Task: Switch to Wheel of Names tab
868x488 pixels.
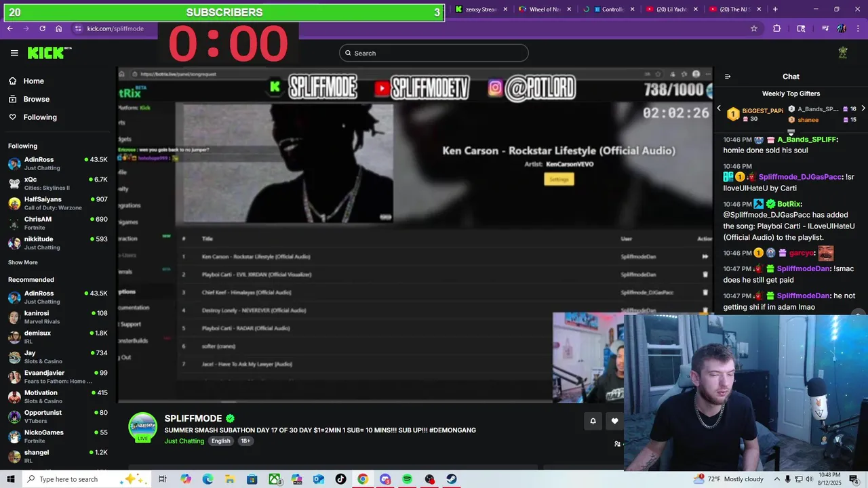Action: 545,9
